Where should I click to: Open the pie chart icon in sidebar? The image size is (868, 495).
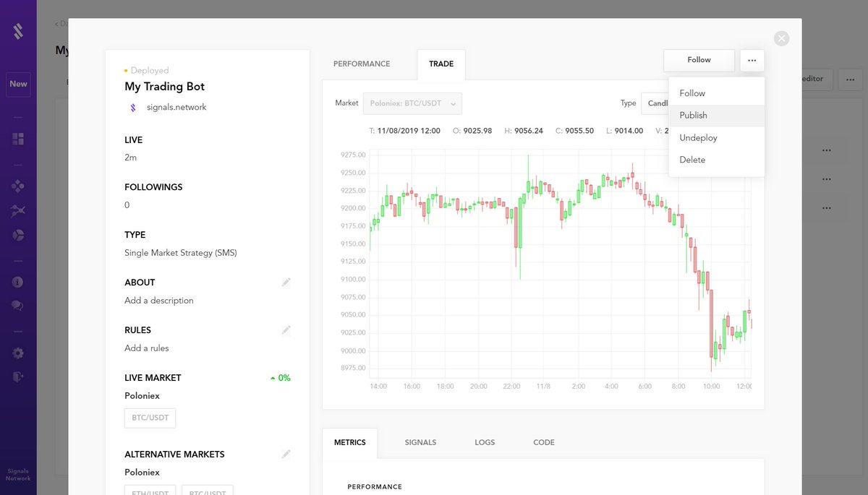click(x=18, y=235)
